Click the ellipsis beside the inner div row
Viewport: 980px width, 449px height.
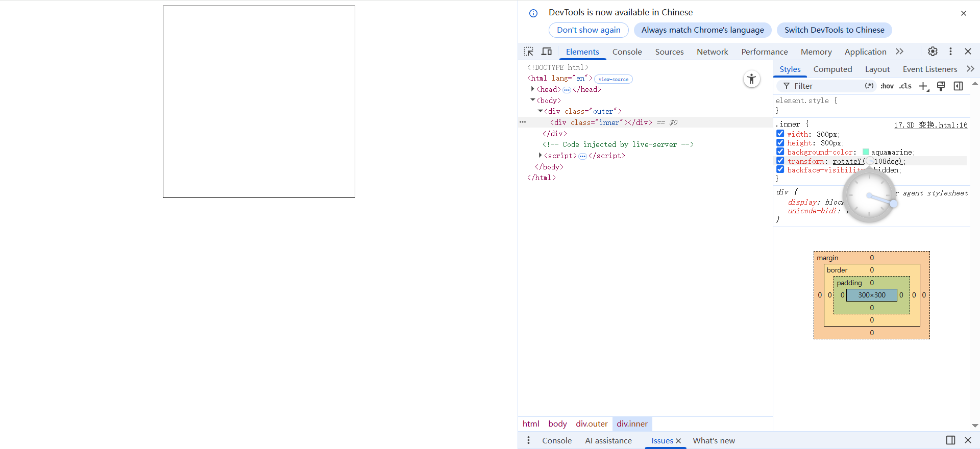pos(523,122)
